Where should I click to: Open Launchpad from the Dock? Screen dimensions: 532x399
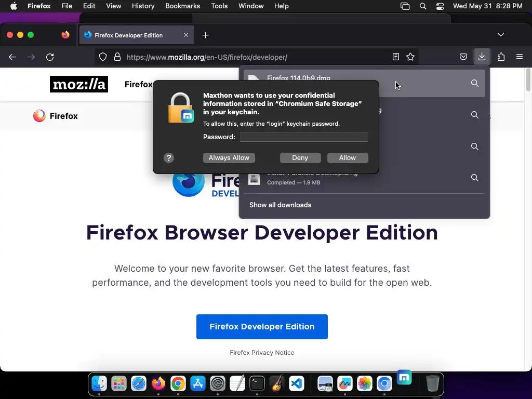[119, 384]
